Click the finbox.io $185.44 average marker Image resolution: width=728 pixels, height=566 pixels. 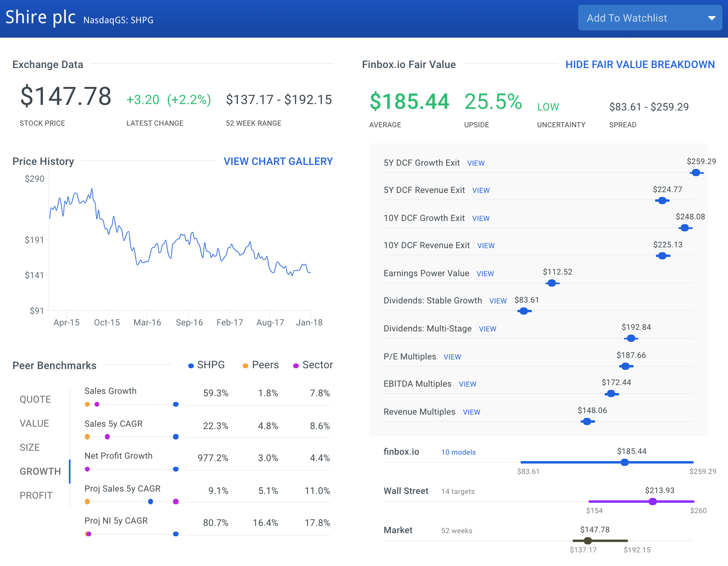[x=625, y=462]
